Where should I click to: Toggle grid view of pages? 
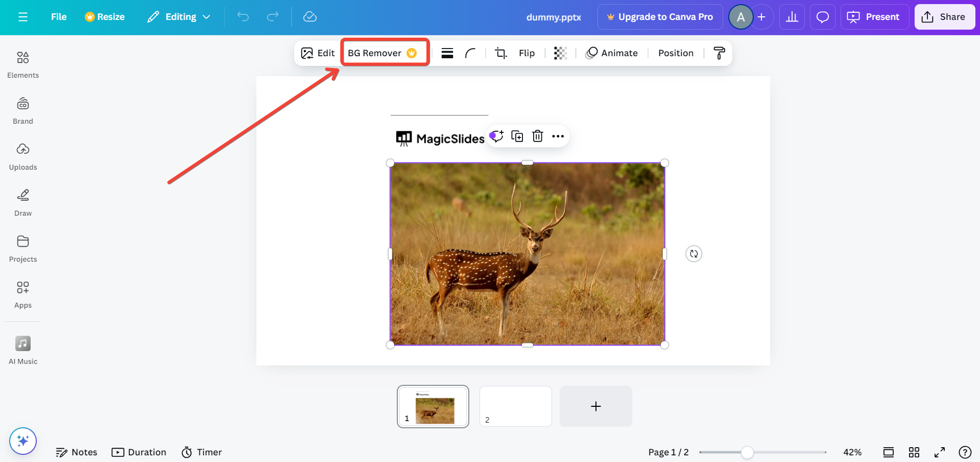pyautogui.click(x=914, y=452)
